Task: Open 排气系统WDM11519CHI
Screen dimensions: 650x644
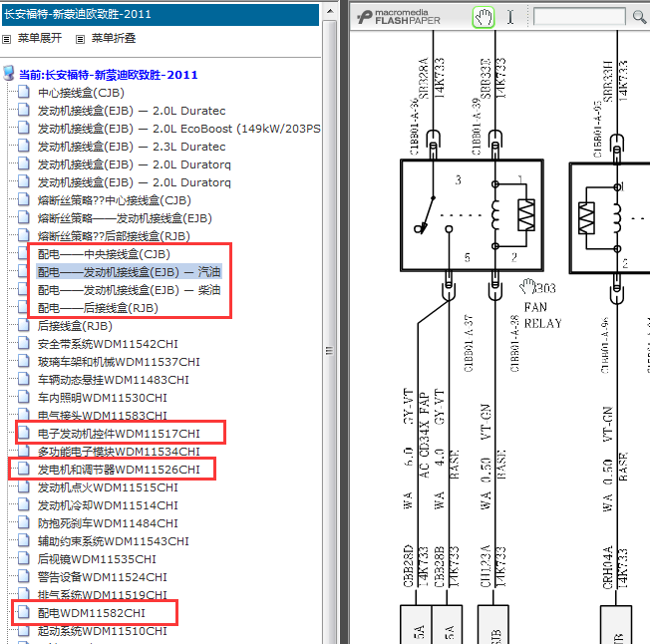Action: pyautogui.click(x=103, y=595)
